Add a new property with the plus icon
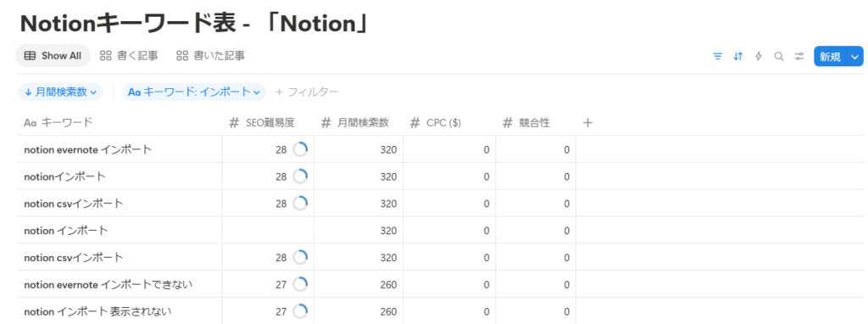 tap(588, 123)
